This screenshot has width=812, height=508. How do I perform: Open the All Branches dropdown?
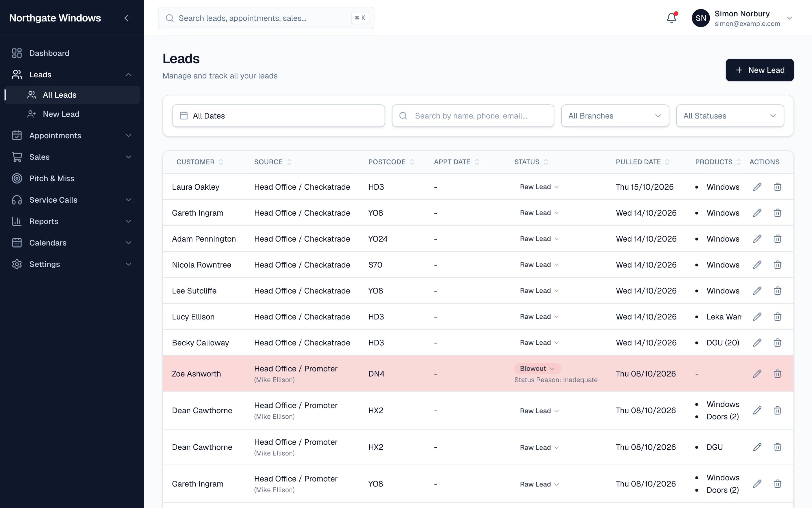[615, 116]
